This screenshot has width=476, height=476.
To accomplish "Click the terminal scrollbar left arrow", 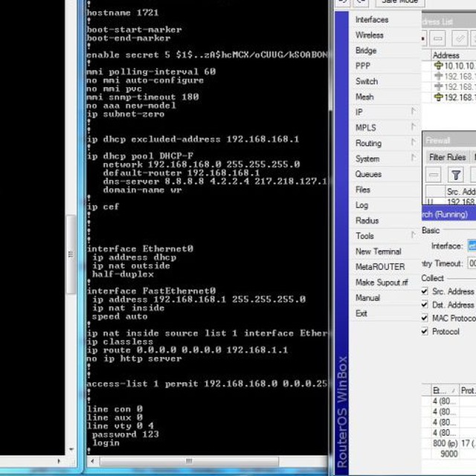I will [92, 461].
